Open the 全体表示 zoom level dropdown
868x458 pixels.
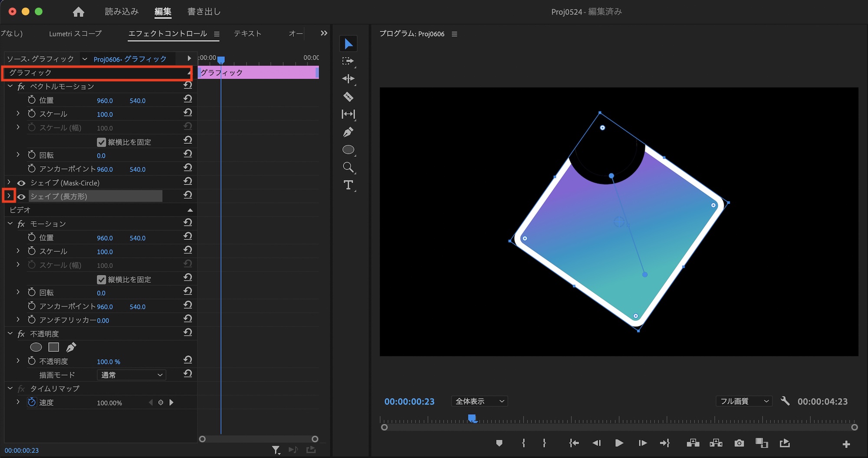479,401
